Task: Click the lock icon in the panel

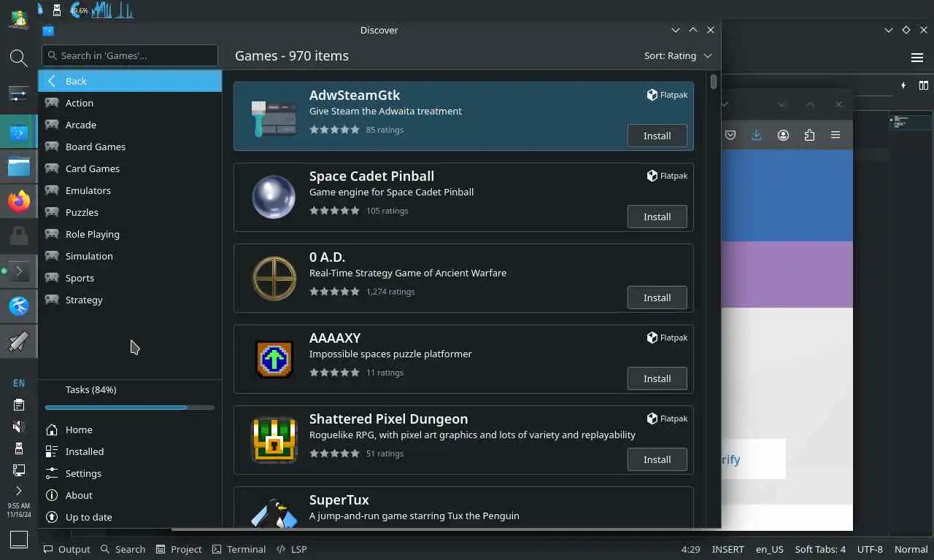Action: pyautogui.click(x=19, y=236)
